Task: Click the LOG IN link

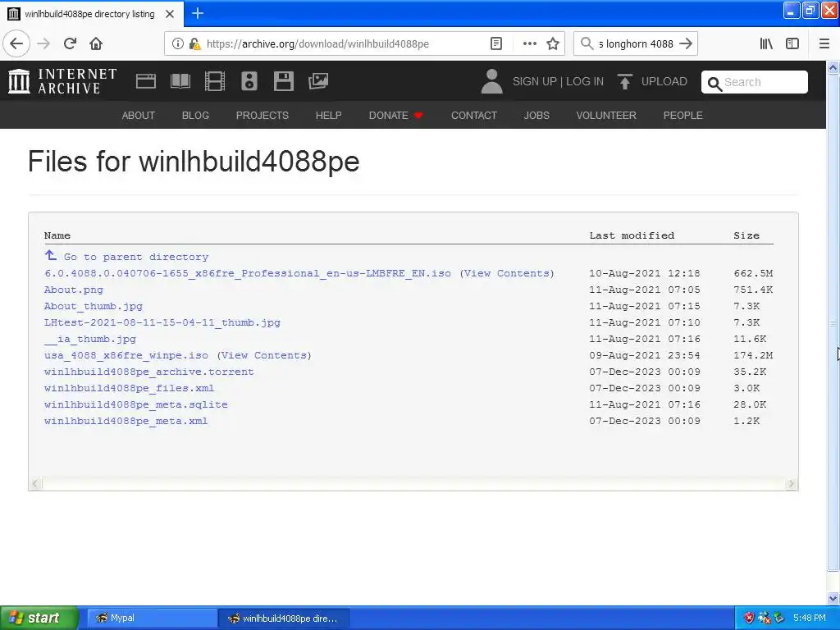Action: click(585, 81)
